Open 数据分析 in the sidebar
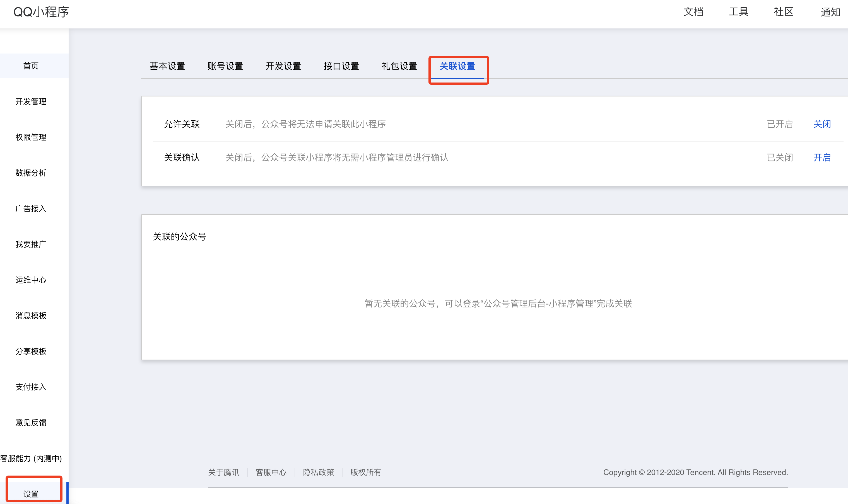Screen dimensions: 848x504 [x=31, y=173]
